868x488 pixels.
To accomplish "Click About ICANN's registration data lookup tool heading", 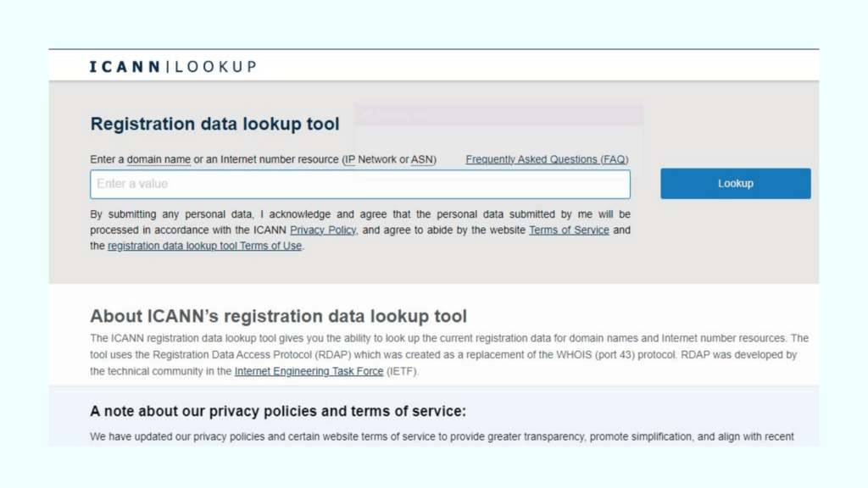I will [278, 316].
